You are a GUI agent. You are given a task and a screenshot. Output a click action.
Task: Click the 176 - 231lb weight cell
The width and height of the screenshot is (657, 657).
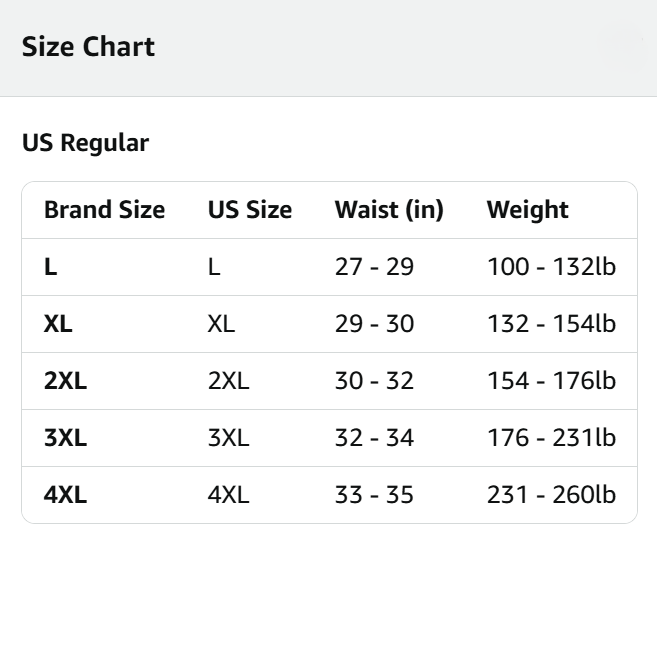click(551, 438)
